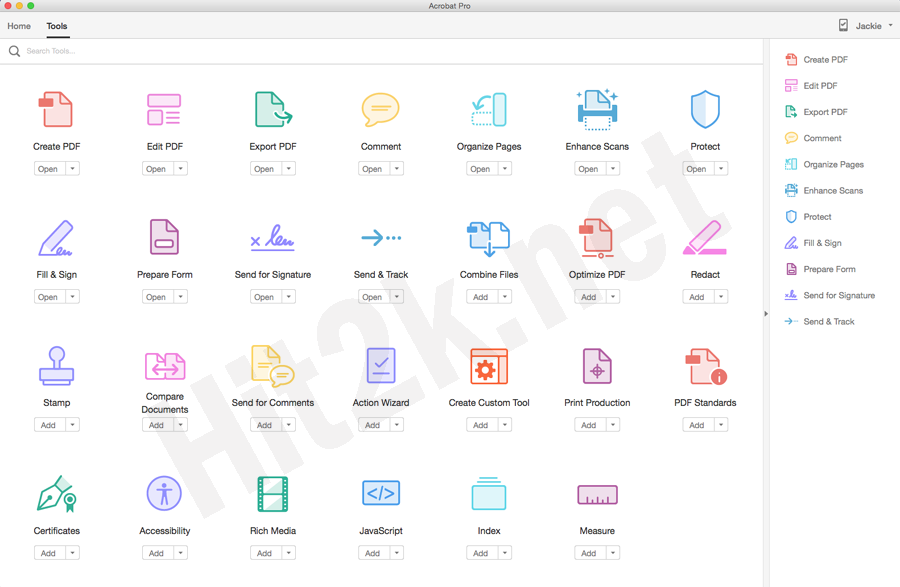
Task: Click the Add button under Combine Files
Action: 480,297
